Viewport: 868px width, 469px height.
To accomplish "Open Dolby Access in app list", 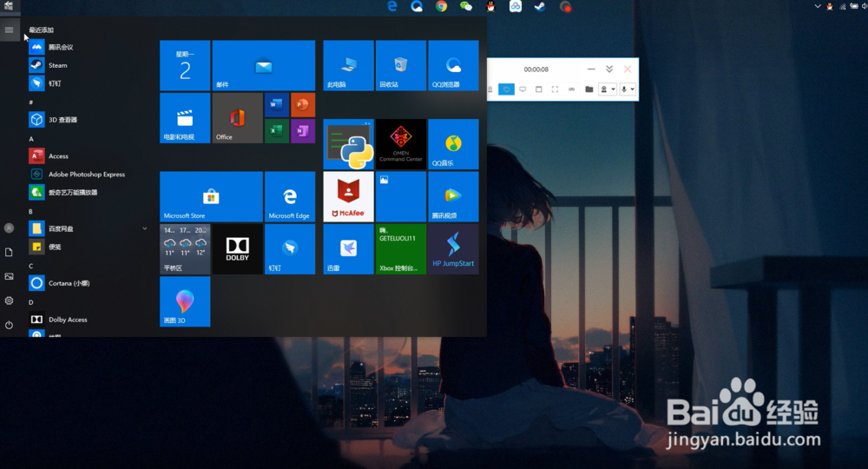I will [x=89, y=320].
